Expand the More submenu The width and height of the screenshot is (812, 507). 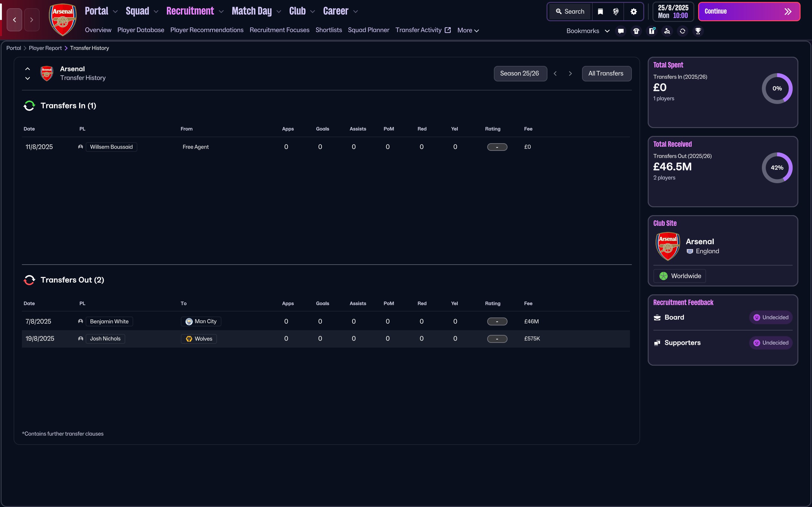[x=468, y=30]
